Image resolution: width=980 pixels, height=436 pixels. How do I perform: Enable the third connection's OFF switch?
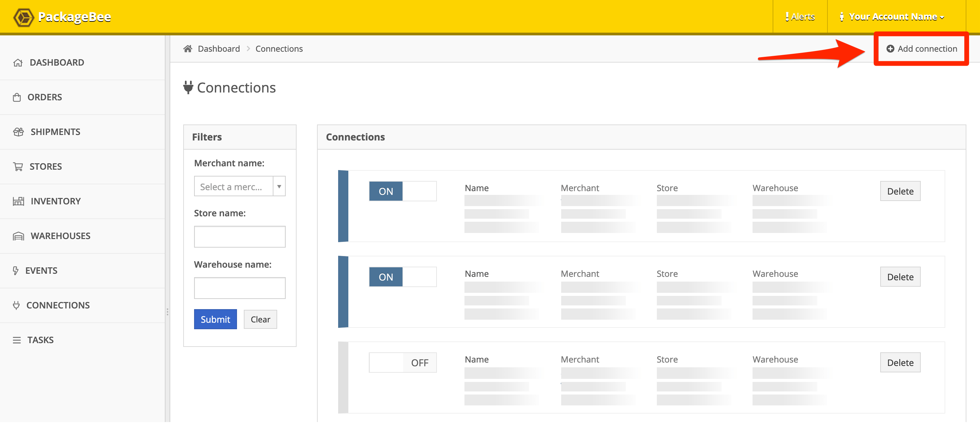pyautogui.click(x=402, y=363)
